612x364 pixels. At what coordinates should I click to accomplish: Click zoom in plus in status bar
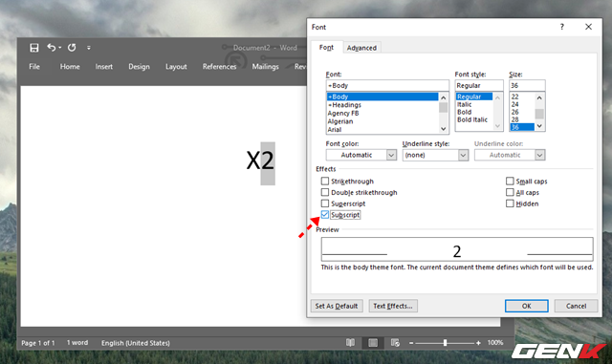point(478,343)
